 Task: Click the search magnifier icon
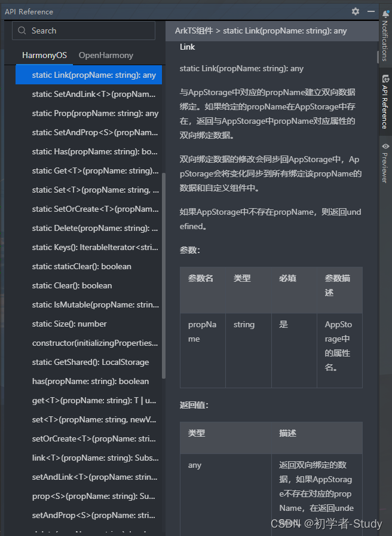22,31
